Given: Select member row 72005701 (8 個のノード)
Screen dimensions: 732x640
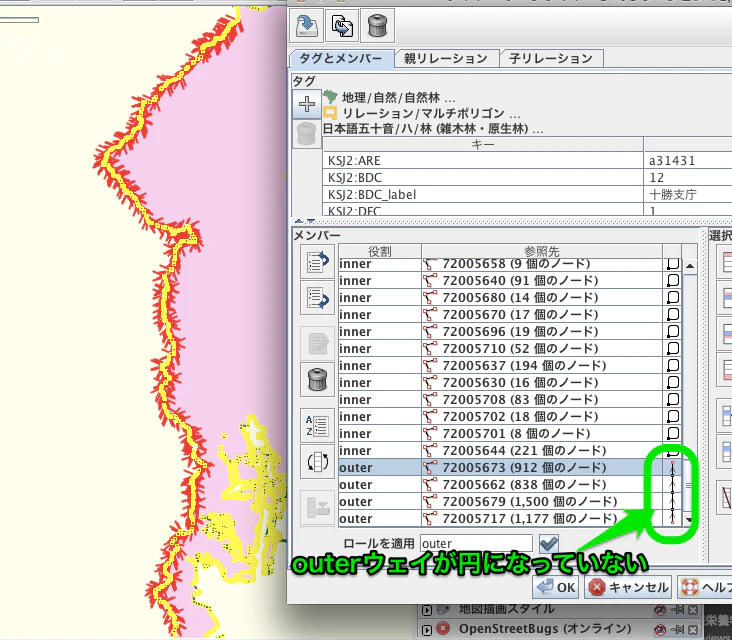Looking at the screenshot, I should coord(510,434).
